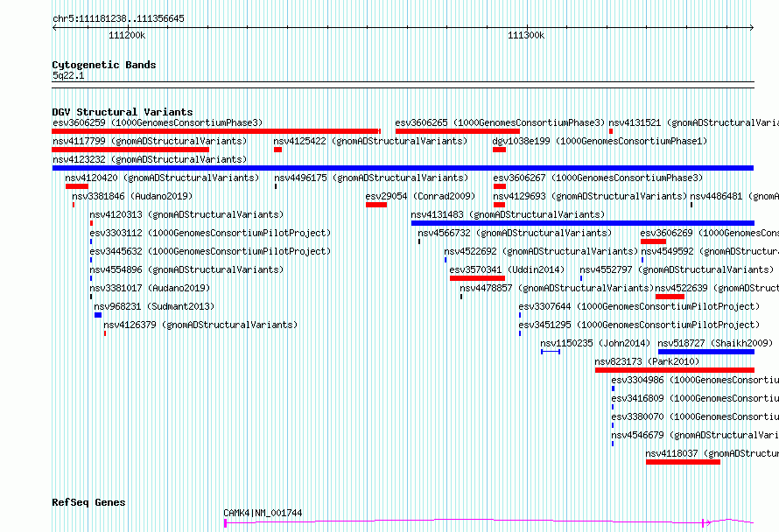
Task: Click nsv4546679 variant label
Action: 695,435
